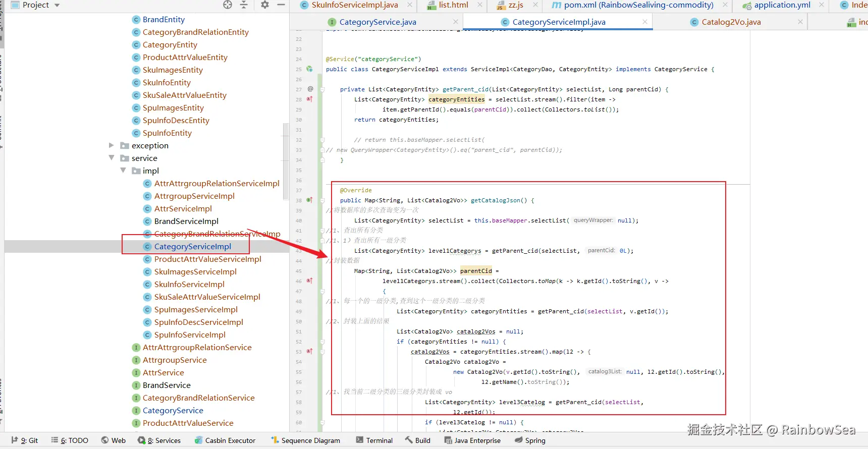Select CategoryServiceImpl in project tree

click(193, 246)
